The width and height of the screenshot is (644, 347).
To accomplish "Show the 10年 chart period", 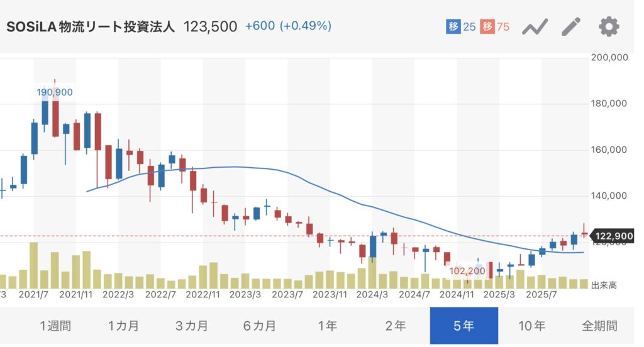I will pos(532,326).
